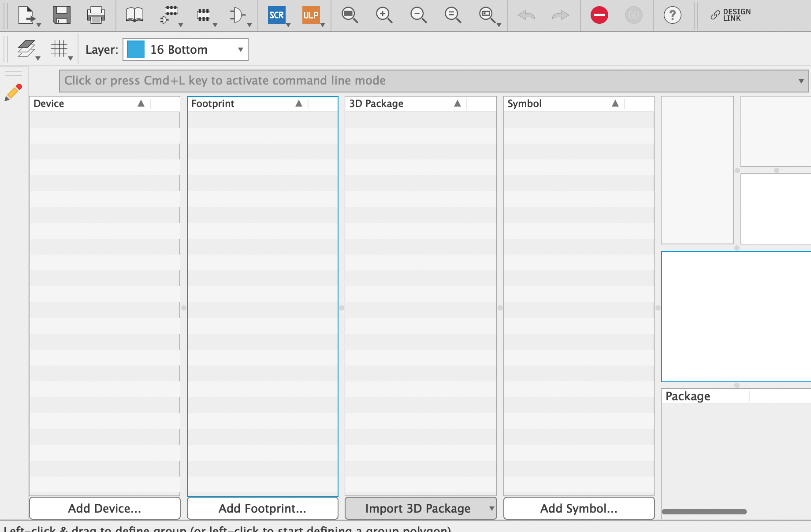
Task: Open grid settings icon
Action: point(59,48)
